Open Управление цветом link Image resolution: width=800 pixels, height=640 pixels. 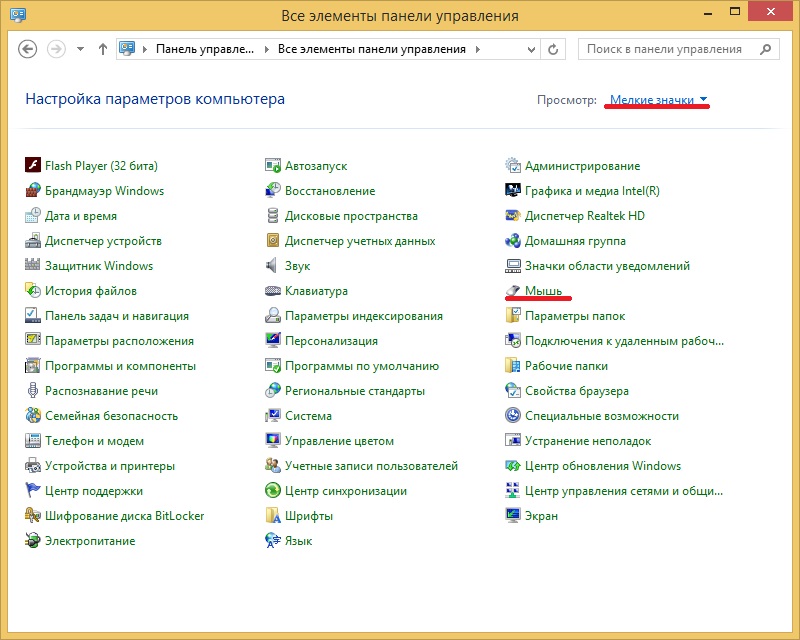pyautogui.click(x=339, y=441)
